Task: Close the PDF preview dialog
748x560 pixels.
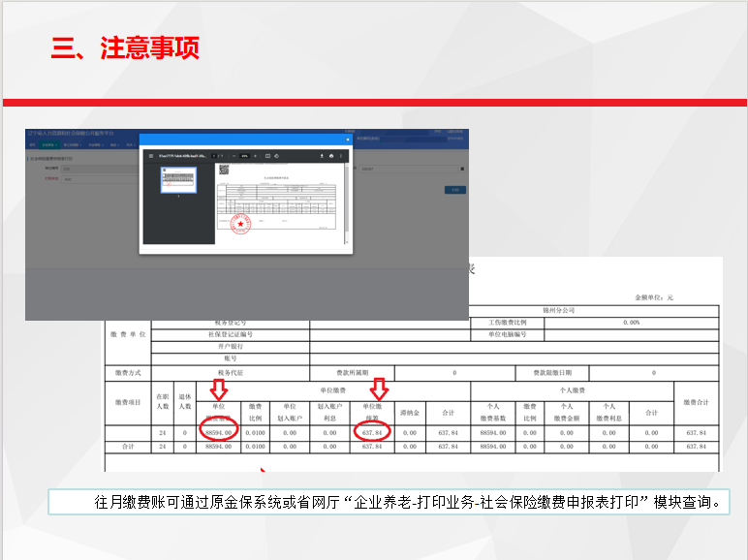Action: 347,140
